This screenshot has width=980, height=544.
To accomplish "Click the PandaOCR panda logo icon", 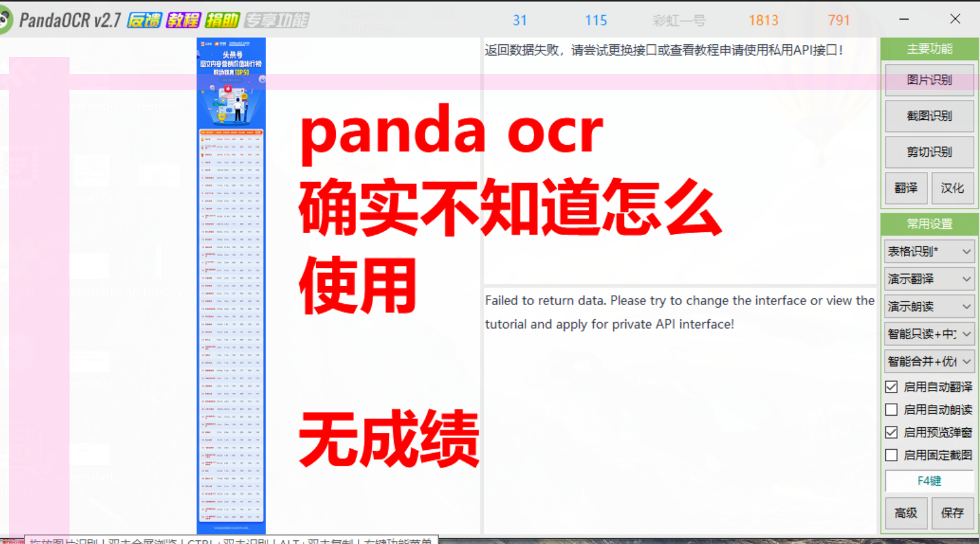I will (x=6, y=20).
